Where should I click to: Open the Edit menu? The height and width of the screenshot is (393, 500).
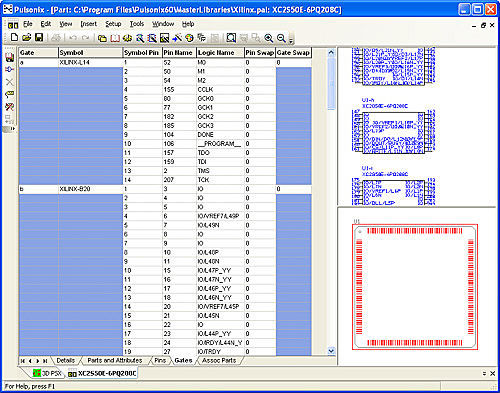pos(46,24)
